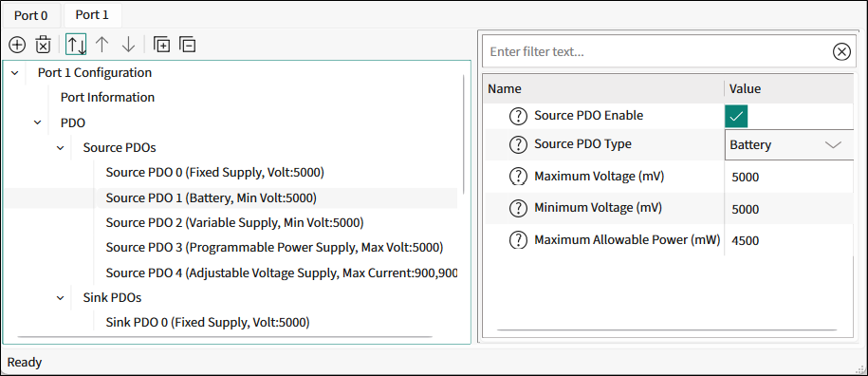The image size is (868, 376).
Task: Click the Source PDO Type label
Action: [x=582, y=144]
